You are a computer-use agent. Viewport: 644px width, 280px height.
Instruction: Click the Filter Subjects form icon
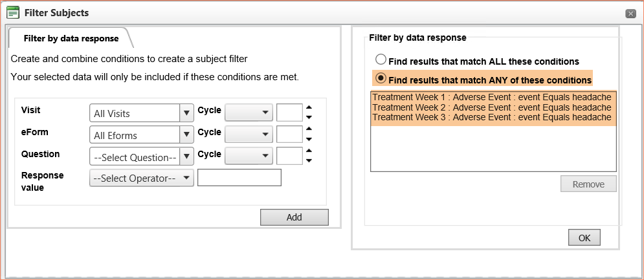click(x=13, y=13)
